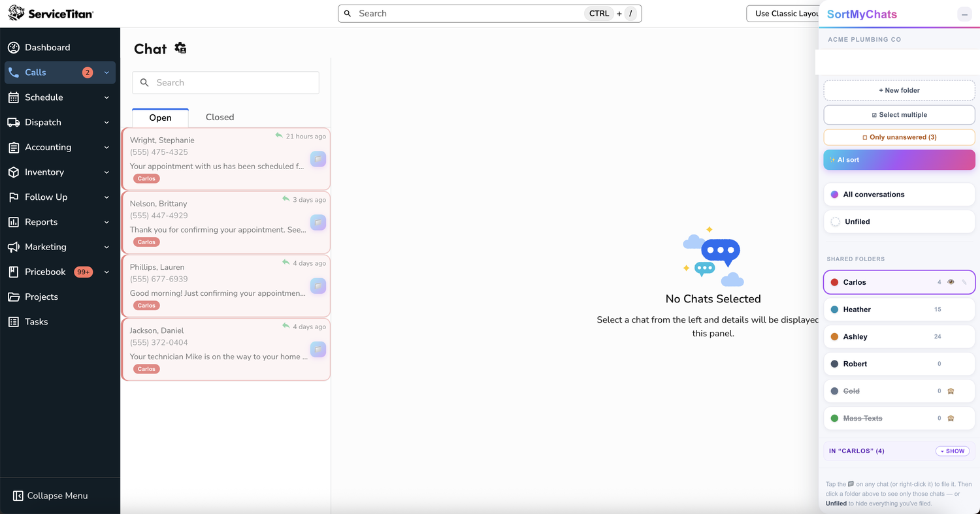The width and height of the screenshot is (980, 514).
Task: Toggle the eye icon on Carlos folder
Action: pyautogui.click(x=951, y=282)
